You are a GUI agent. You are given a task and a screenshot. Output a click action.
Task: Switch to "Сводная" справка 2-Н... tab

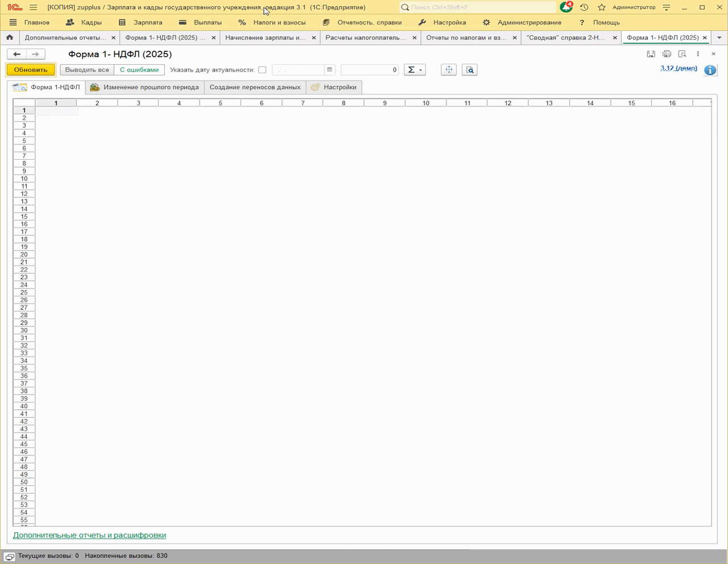566,38
